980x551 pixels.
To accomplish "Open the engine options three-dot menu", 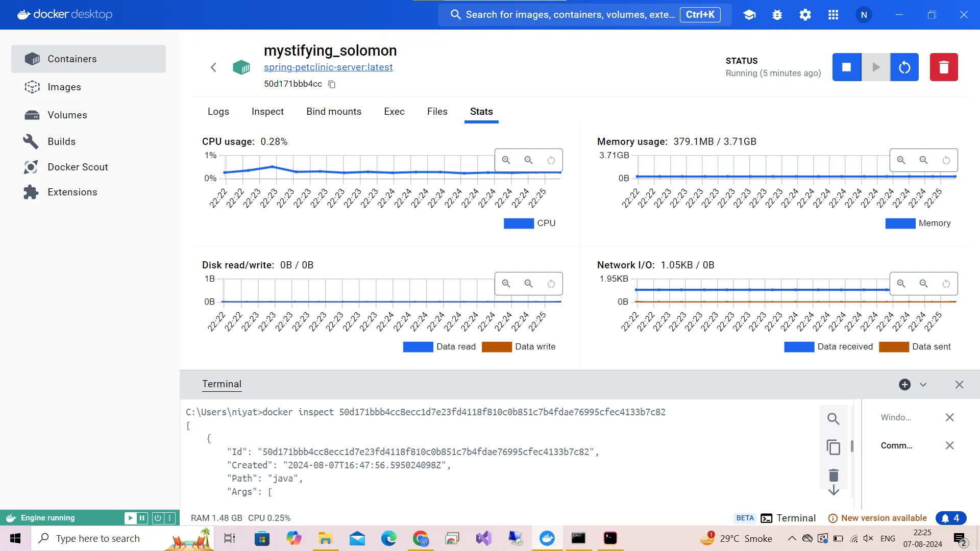I will (170, 518).
